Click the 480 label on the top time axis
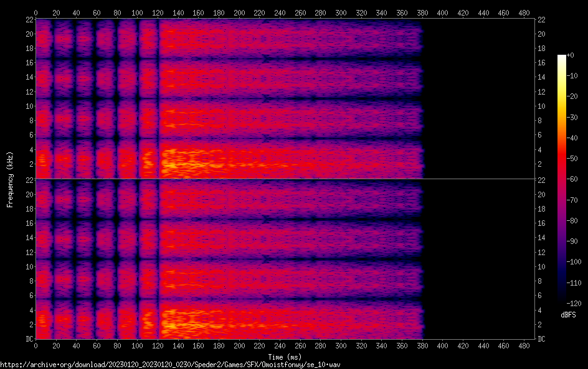The height and width of the screenshot is (369, 588). click(523, 12)
